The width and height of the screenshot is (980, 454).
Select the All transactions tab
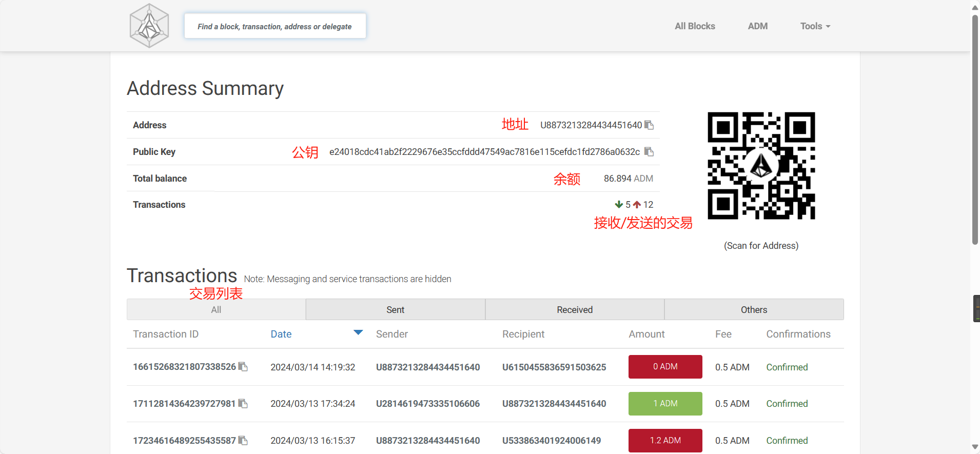coord(216,310)
